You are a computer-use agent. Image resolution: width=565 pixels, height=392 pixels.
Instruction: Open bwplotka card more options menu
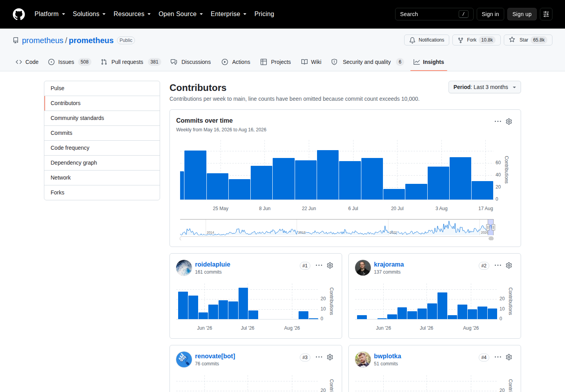coord(498,357)
